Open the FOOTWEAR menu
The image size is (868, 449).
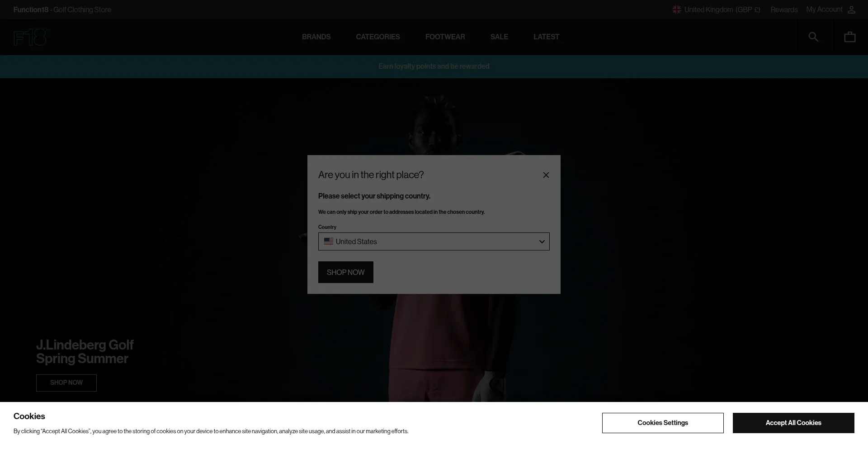pos(445,37)
